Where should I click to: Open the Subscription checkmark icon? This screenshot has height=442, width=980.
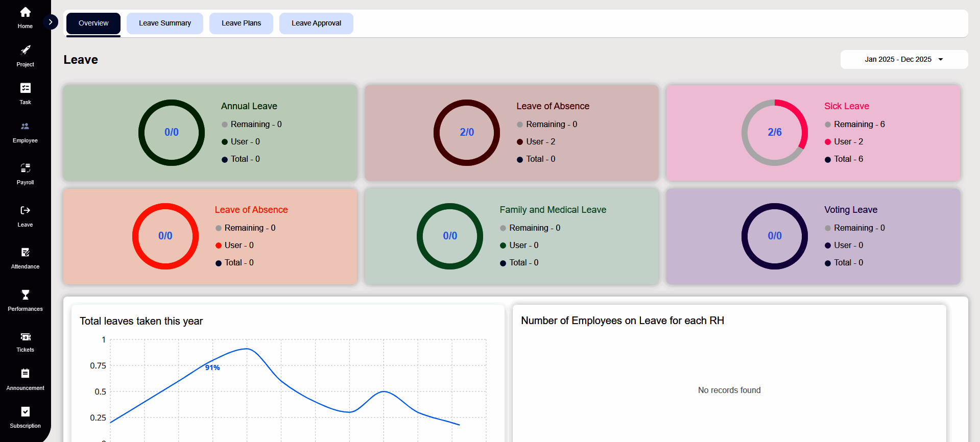pos(25,411)
